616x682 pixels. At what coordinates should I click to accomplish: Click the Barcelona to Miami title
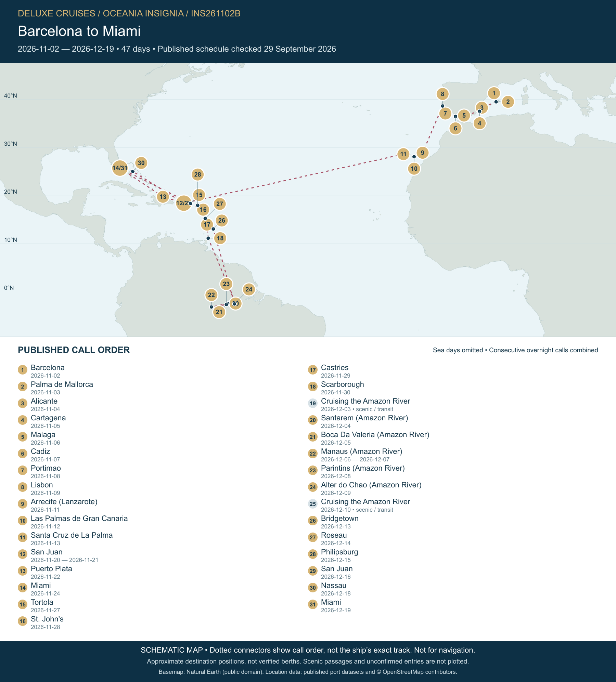(79, 31)
